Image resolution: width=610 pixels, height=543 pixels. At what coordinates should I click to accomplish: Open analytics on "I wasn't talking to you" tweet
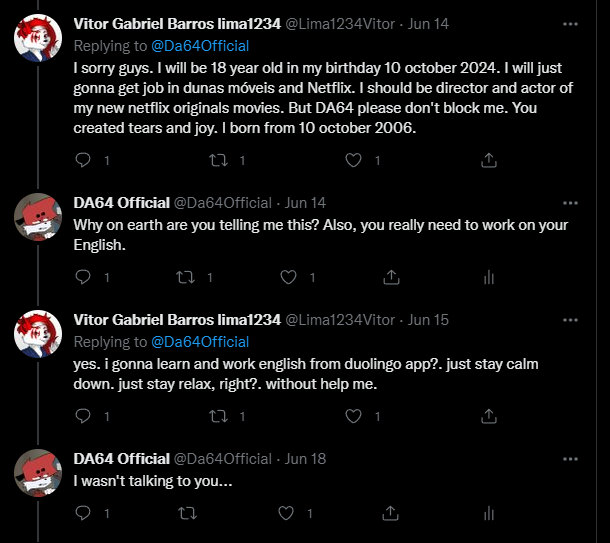click(x=489, y=513)
